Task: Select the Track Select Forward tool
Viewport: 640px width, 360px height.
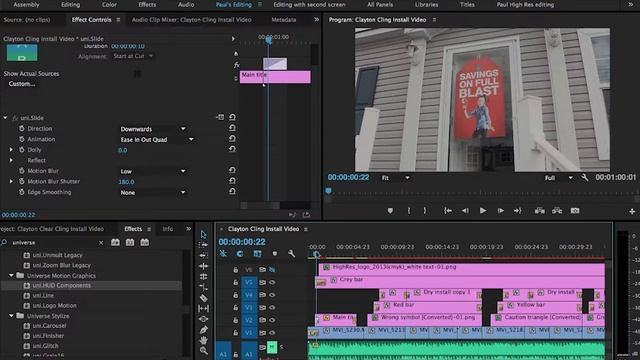Action: [203, 244]
